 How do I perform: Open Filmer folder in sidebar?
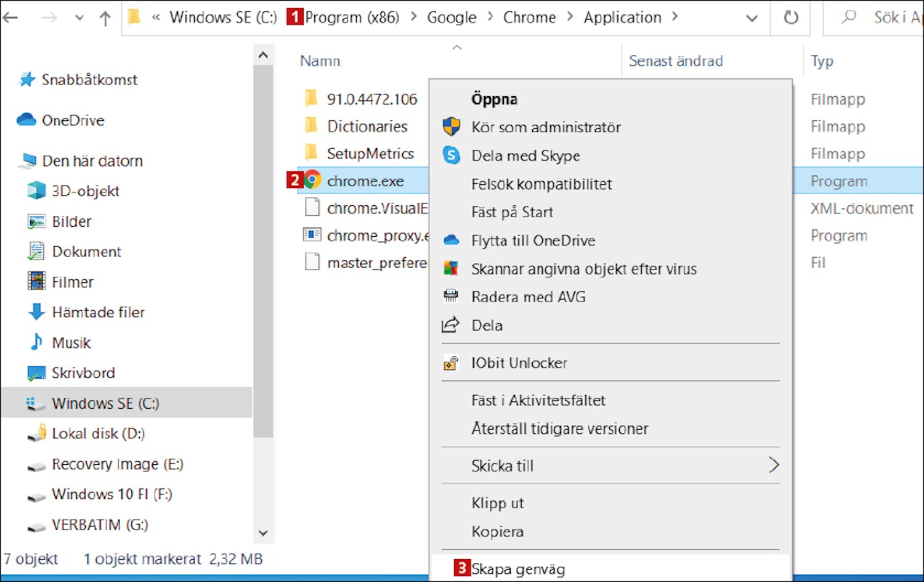(60, 282)
